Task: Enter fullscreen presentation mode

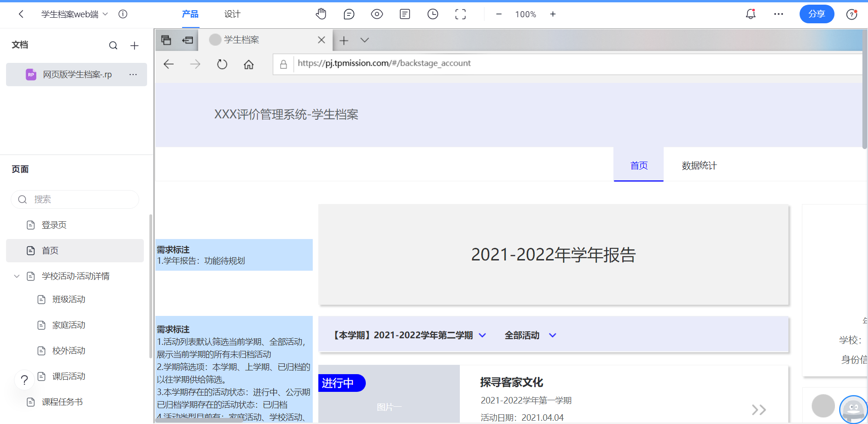Action: pyautogui.click(x=460, y=14)
